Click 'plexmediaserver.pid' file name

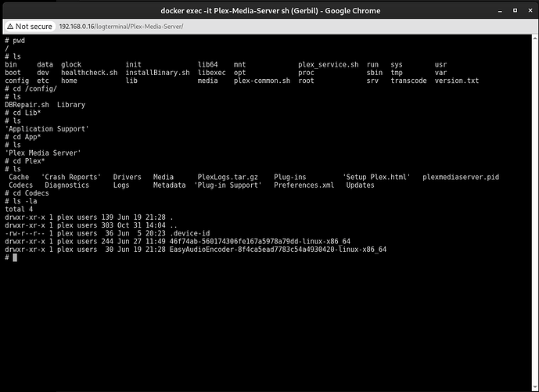click(461, 177)
